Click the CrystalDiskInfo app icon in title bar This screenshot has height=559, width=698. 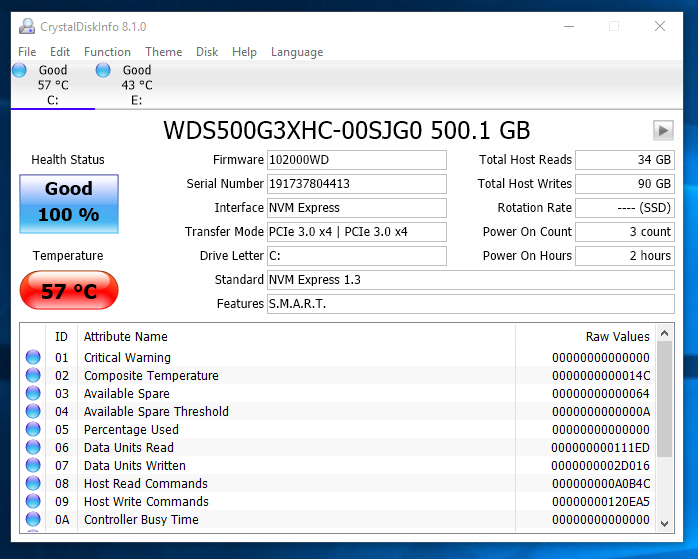(x=27, y=26)
